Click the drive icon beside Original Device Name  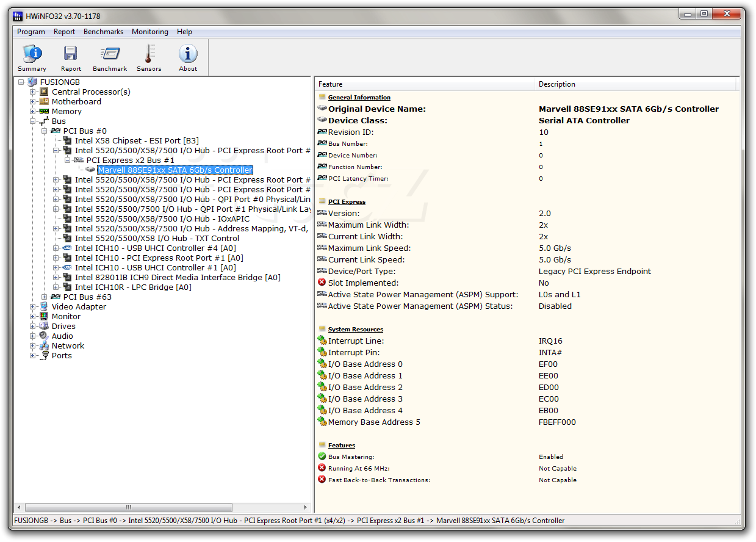pyautogui.click(x=322, y=109)
